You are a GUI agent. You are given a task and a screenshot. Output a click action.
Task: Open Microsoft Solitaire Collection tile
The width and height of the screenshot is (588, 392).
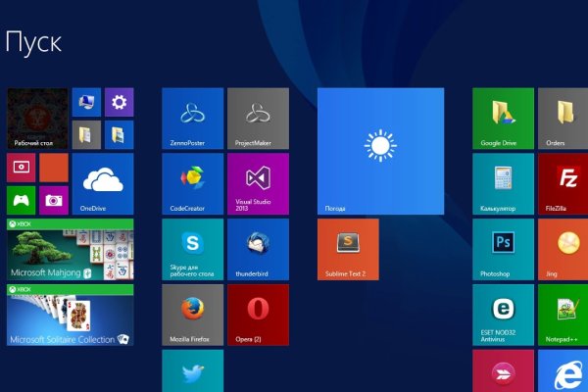coord(70,315)
